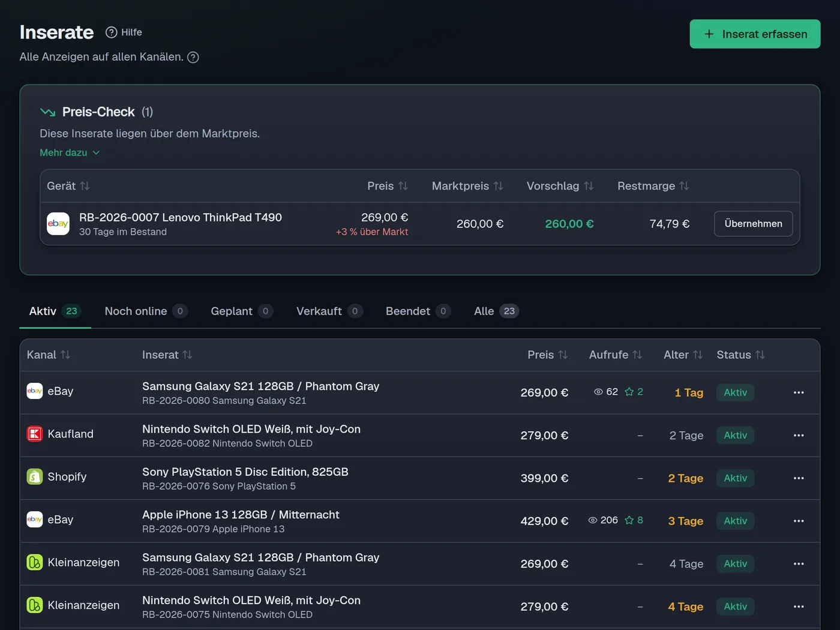Sort the Preis-Check table by Marktpreis
Viewport: 840px width, 630px height.
coord(467,186)
